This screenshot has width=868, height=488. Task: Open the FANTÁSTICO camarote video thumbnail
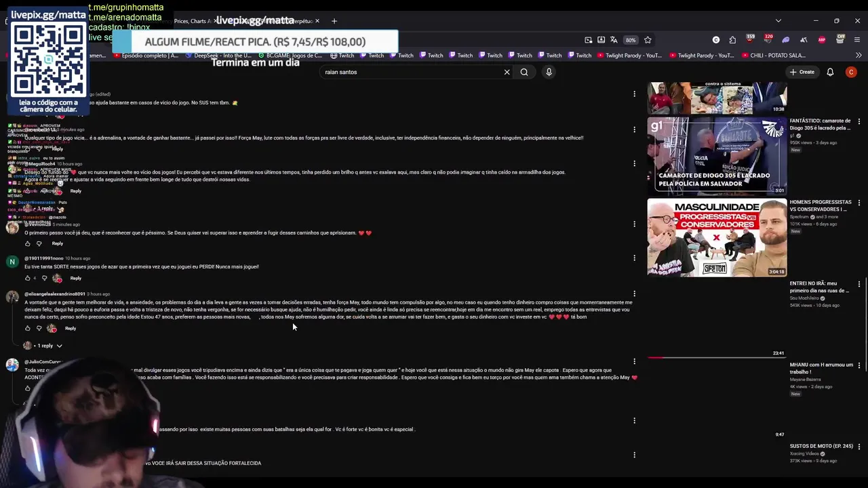click(717, 156)
